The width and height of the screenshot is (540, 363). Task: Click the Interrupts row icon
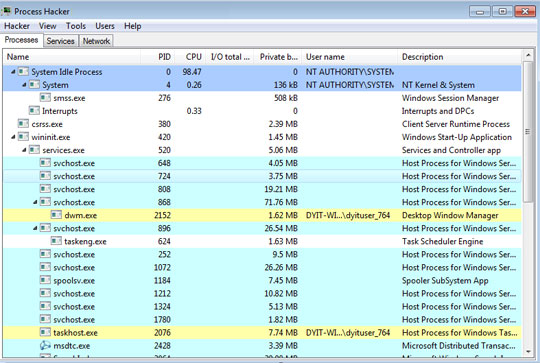34,111
